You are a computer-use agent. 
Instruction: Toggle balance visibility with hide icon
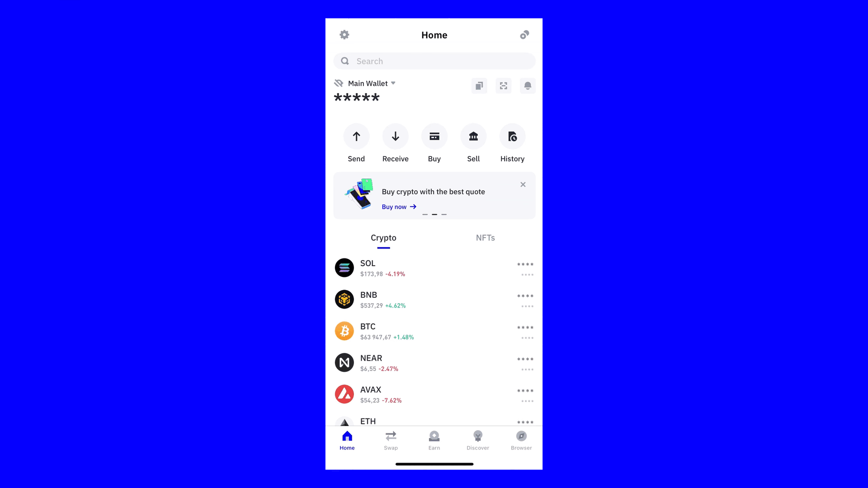coord(339,83)
